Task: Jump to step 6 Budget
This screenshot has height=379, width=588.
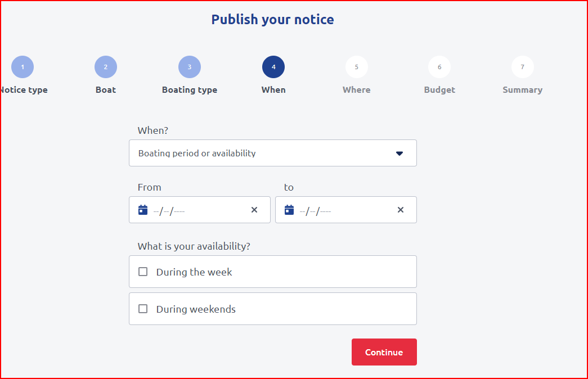Action: 439,67
